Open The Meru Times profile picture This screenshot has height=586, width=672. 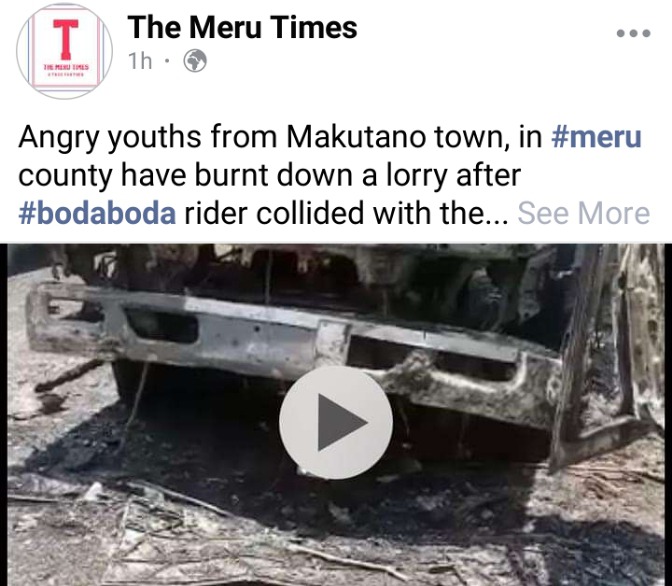(65, 51)
